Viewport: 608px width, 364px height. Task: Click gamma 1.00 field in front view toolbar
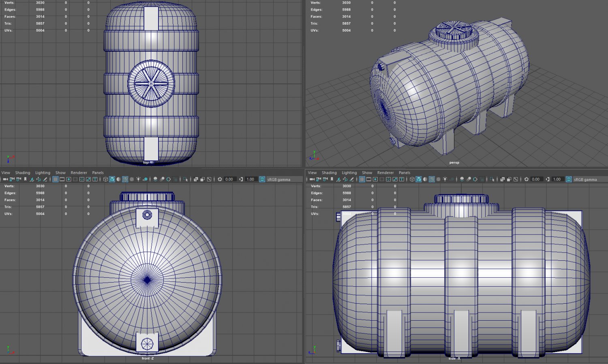250,179
